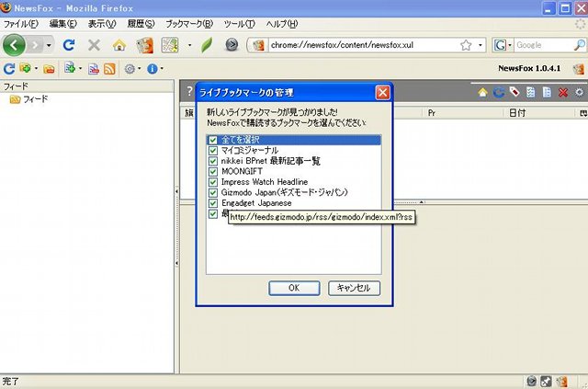The width and height of the screenshot is (588, 389).
Task: Open the ブックマーク(B) menu
Action: tap(189, 24)
